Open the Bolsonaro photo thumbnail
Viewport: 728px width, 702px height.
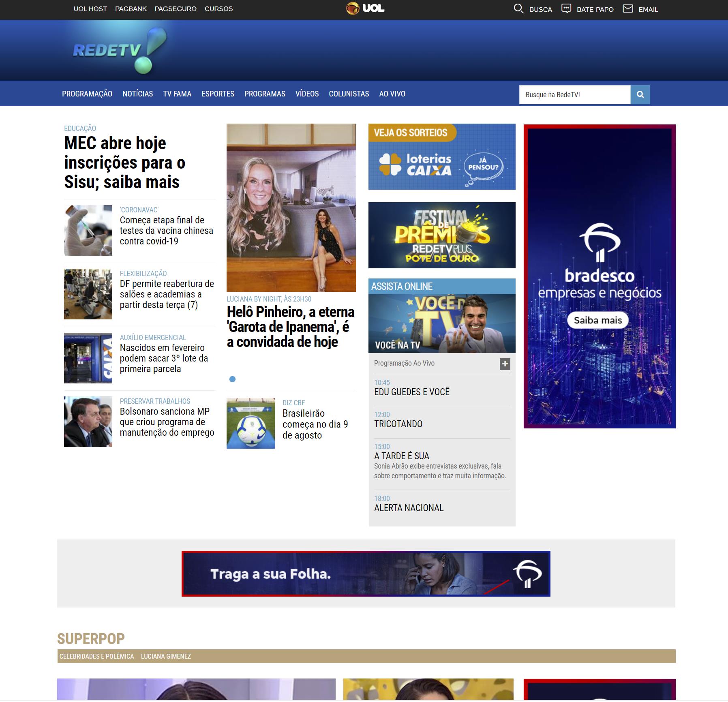pyautogui.click(x=88, y=422)
